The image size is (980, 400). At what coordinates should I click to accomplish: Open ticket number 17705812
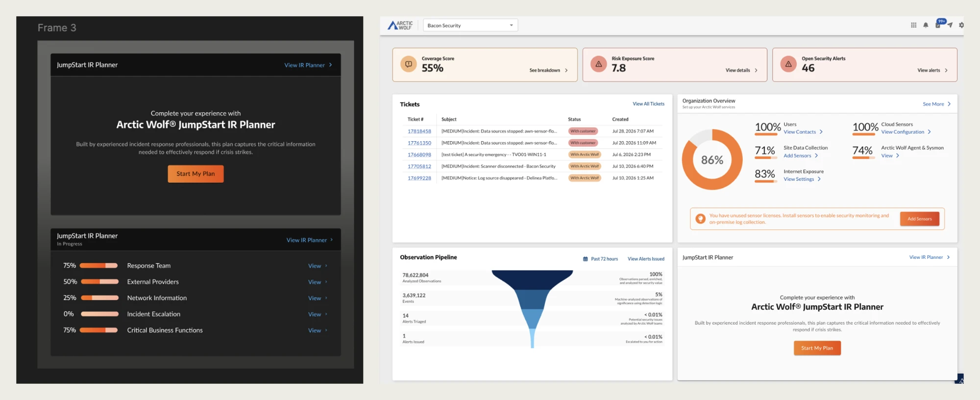click(x=419, y=167)
